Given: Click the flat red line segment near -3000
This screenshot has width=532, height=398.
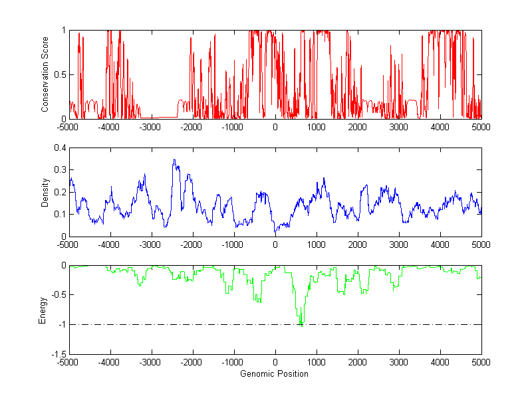Looking at the screenshot, I should [157, 117].
